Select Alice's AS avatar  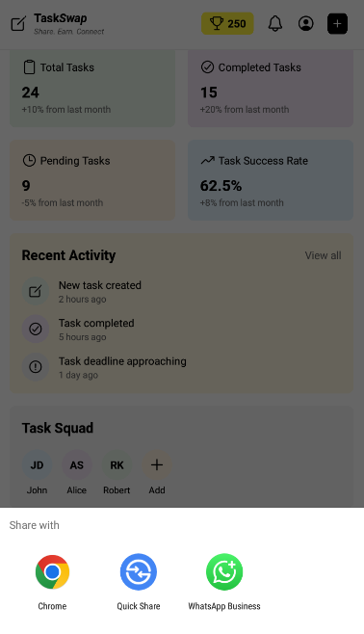click(77, 465)
